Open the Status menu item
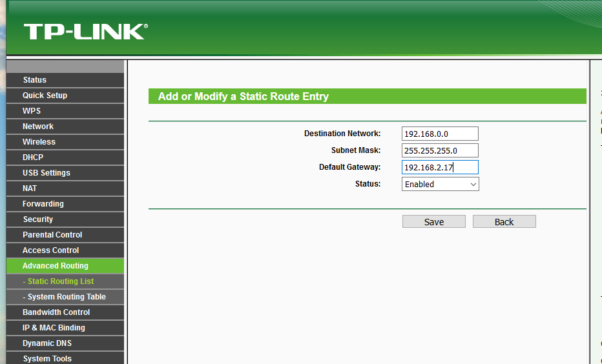The width and height of the screenshot is (602, 364). point(65,80)
